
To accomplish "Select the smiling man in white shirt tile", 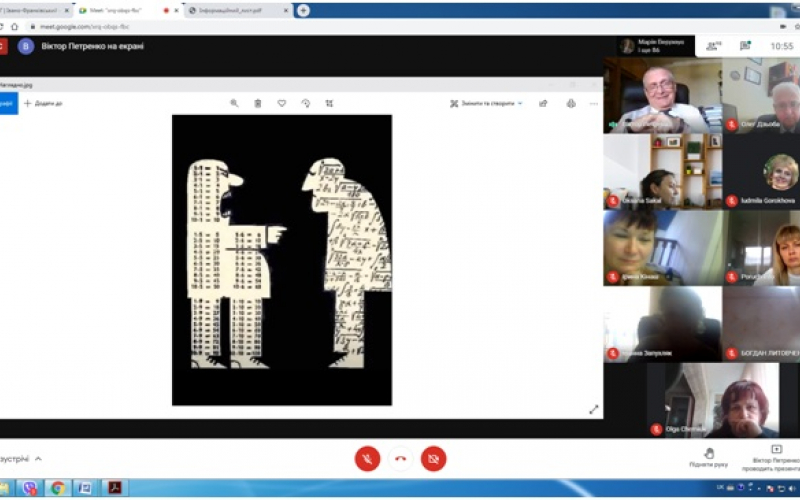I will coord(662,95).
